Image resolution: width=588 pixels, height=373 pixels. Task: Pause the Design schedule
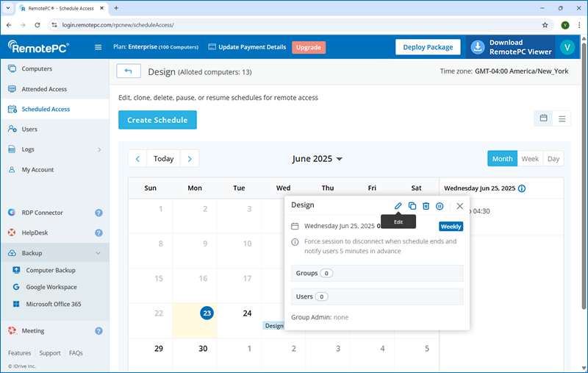[440, 207]
